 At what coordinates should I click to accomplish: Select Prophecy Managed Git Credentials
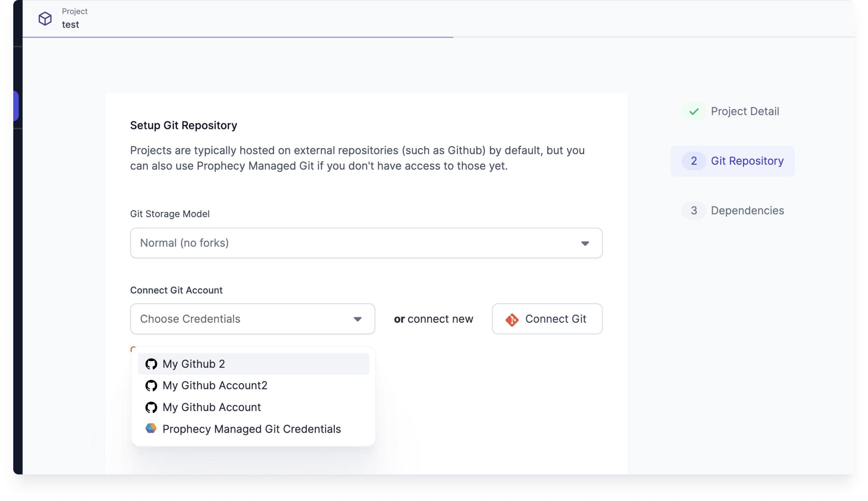251,429
